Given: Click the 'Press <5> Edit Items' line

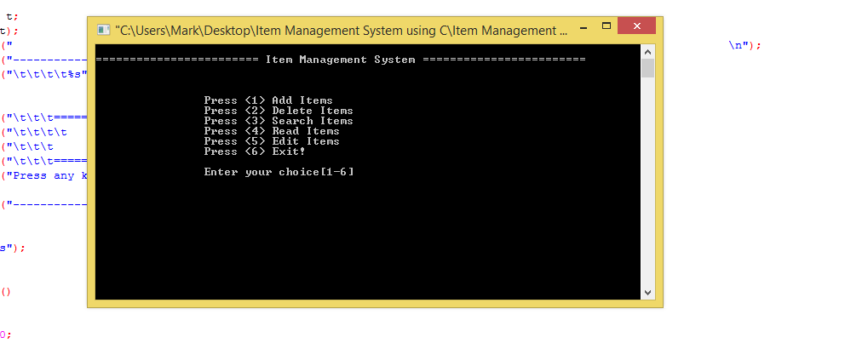Looking at the screenshot, I should [272, 141].
